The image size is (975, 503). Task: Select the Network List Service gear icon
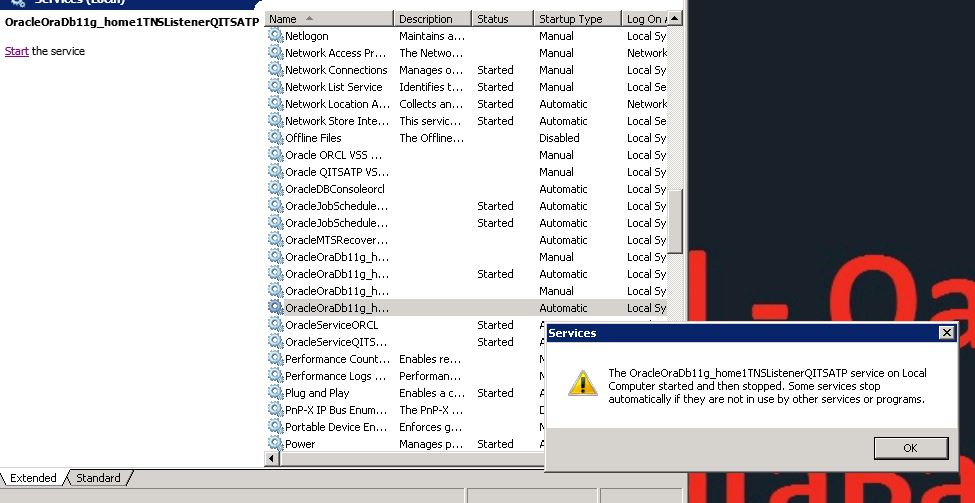tap(275, 86)
